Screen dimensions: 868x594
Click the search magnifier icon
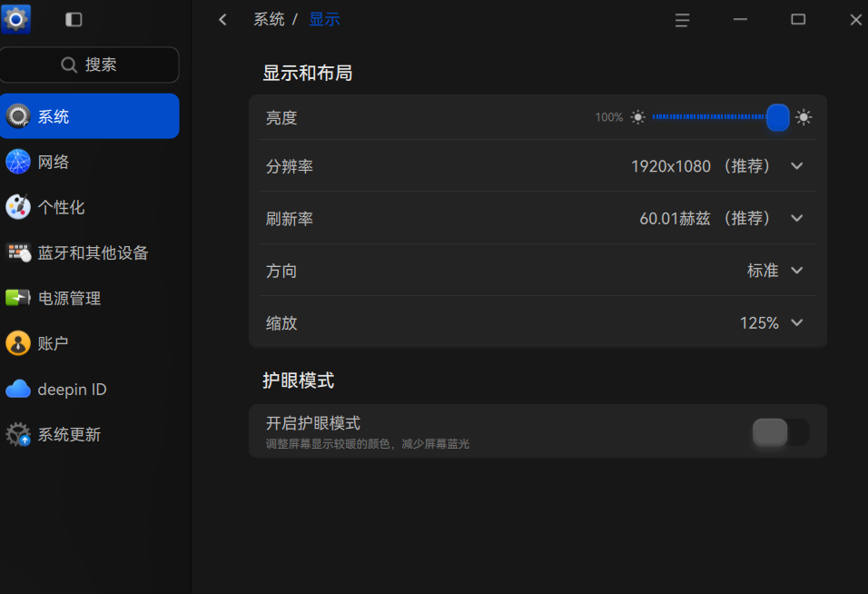(69, 64)
